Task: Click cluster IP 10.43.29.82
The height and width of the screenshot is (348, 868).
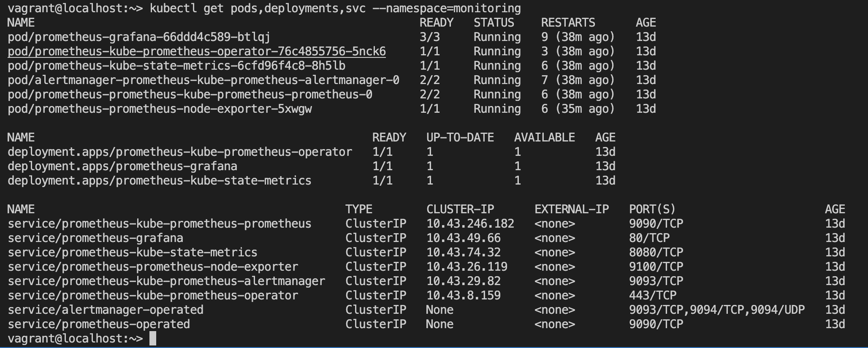Action: [x=464, y=281]
